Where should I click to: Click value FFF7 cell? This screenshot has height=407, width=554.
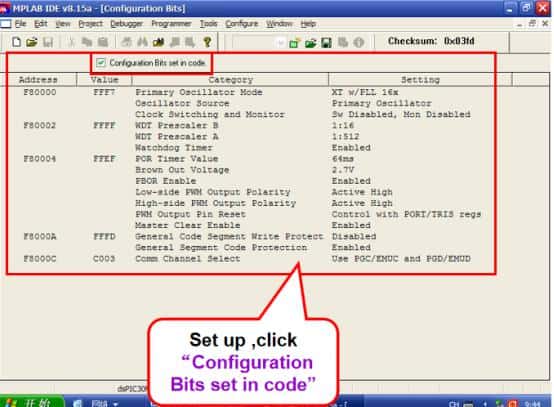tap(104, 92)
